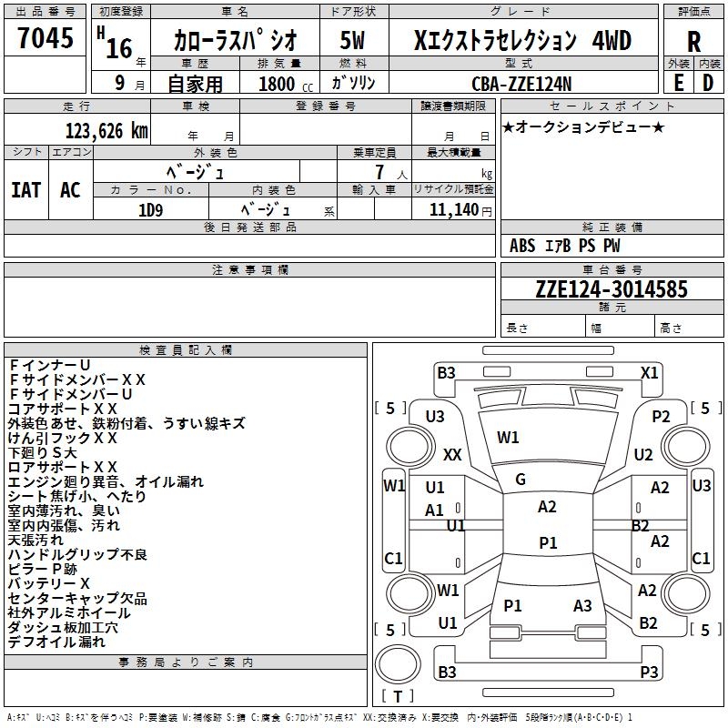Select the registration year H16
Screen dimensions: 728x728
115,44
